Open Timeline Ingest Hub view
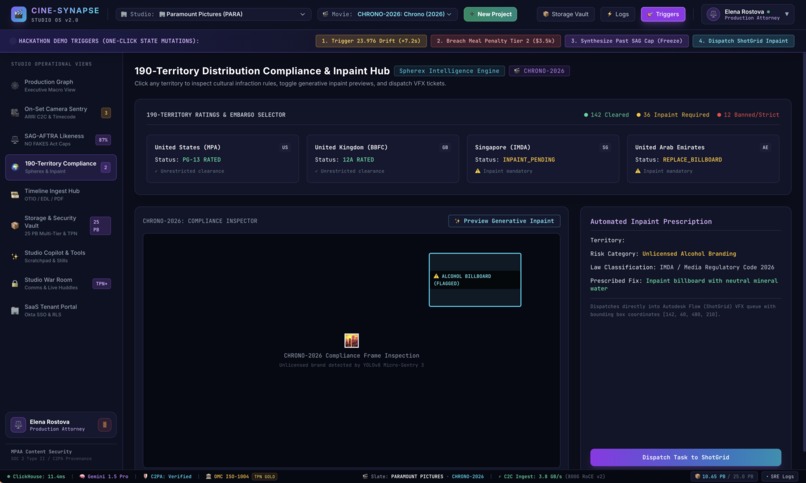The height and width of the screenshot is (483, 806). point(61,194)
